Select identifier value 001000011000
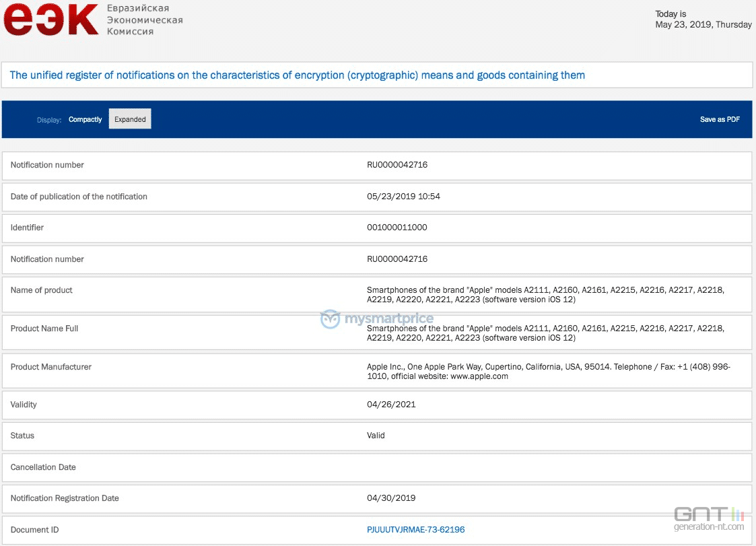 397,228
